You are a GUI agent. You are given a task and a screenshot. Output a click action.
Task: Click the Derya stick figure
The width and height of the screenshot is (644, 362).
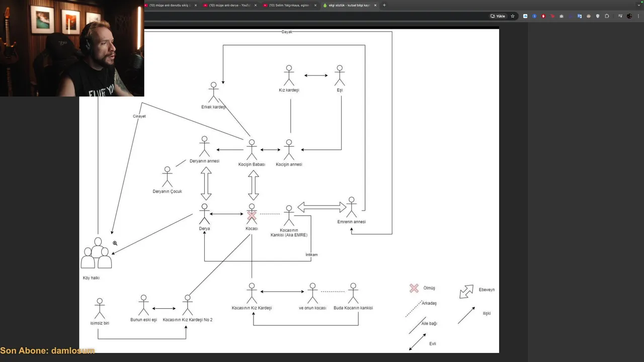click(204, 214)
